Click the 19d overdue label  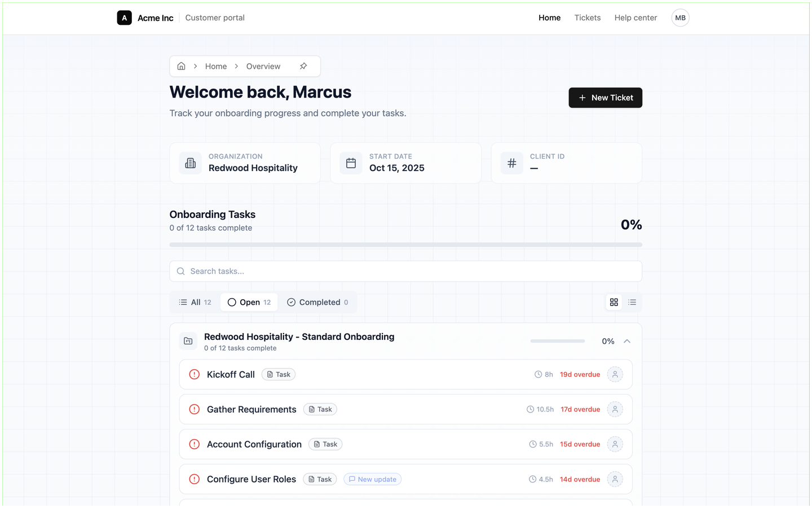coord(580,374)
